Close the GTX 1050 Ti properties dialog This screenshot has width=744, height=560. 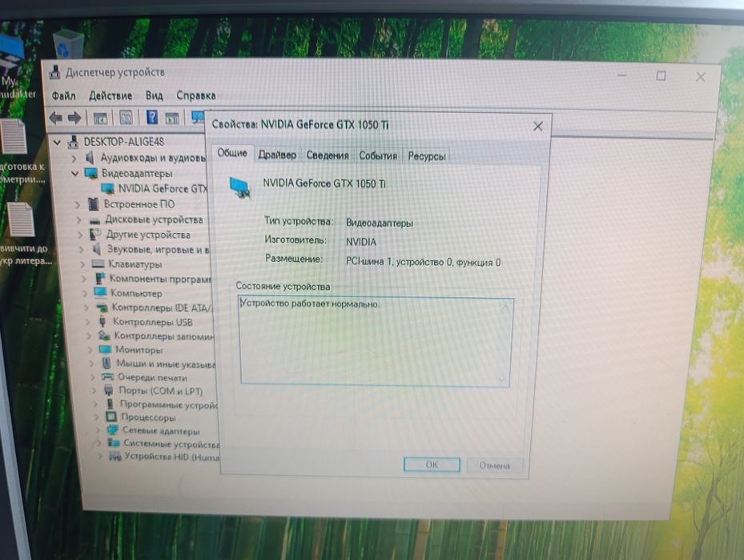click(537, 127)
